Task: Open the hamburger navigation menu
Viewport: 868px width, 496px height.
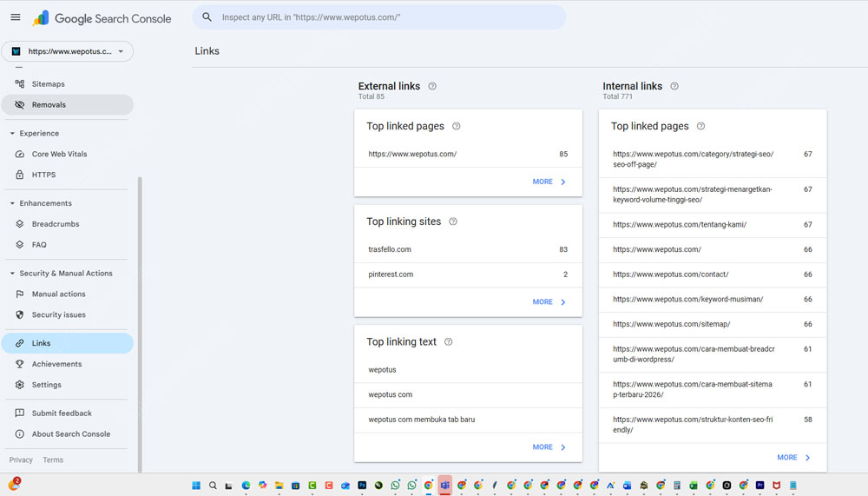Action: [16, 17]
